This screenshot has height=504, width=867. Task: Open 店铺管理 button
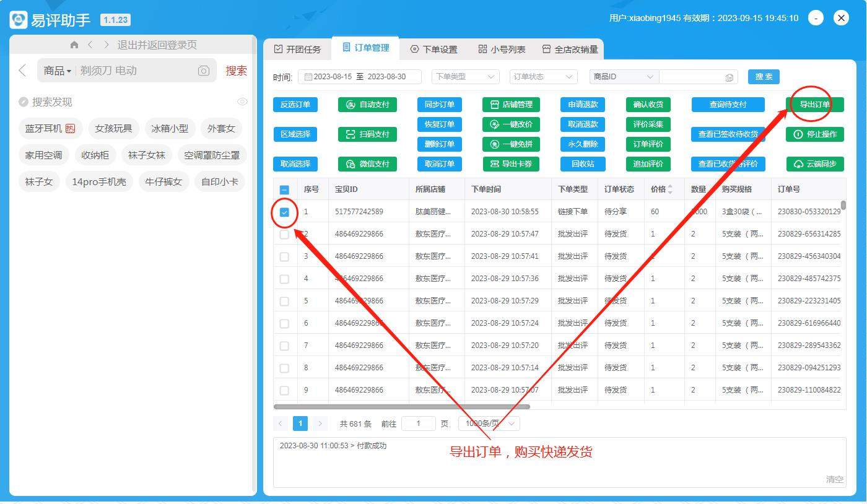click(511, 105)
